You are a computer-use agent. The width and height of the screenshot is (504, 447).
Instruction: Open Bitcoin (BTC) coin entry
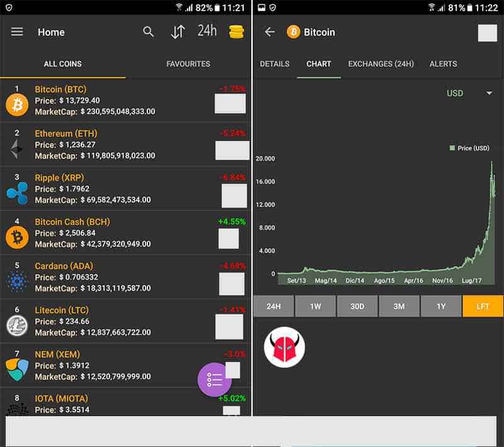pos(125,100)
